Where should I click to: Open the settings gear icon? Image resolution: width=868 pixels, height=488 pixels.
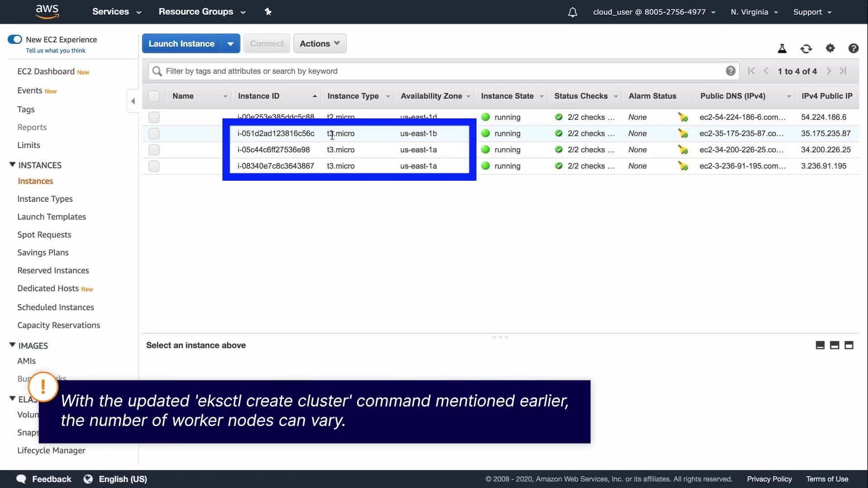coord(830,48)
